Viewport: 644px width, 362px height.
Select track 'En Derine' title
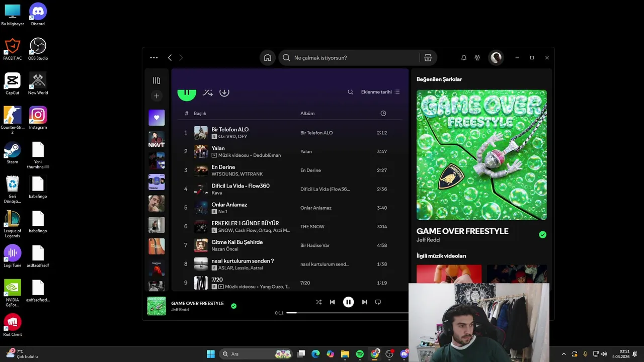223,167
